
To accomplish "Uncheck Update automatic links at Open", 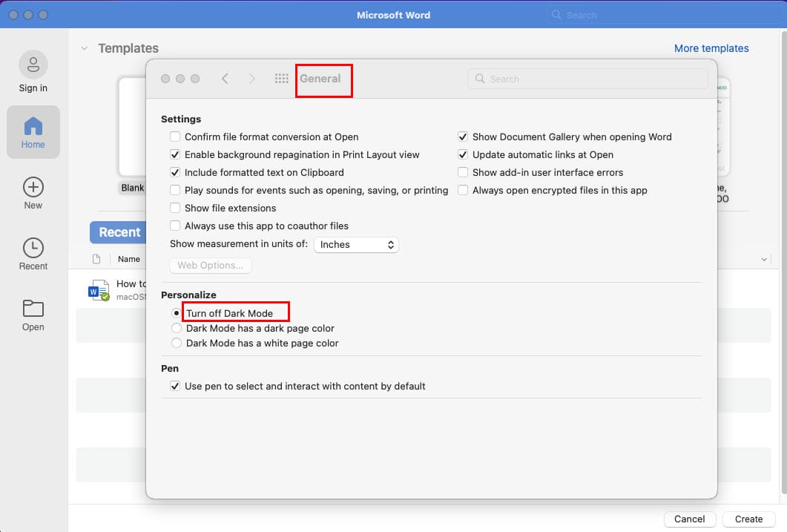I will (463, 155).
